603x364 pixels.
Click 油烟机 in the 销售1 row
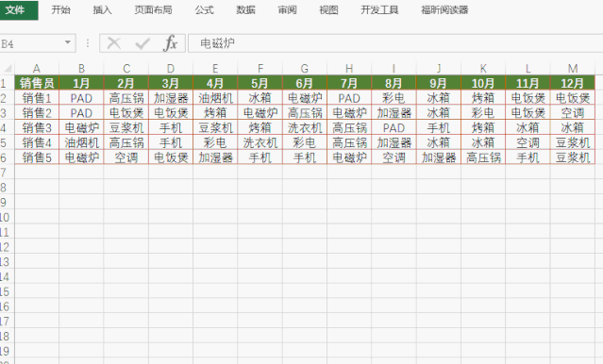(x=215, y=98)
